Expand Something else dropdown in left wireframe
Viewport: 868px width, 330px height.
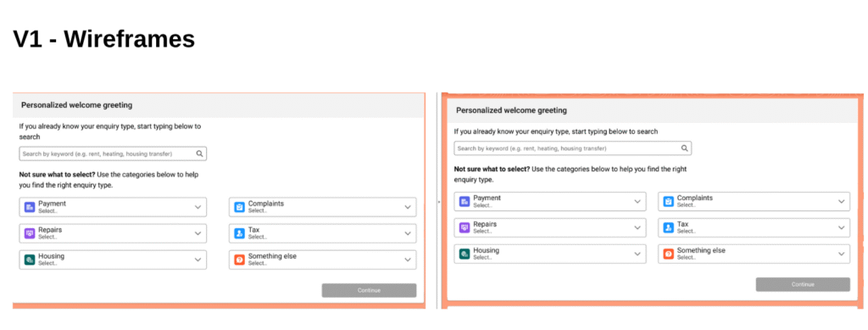(x=323, y=260)
